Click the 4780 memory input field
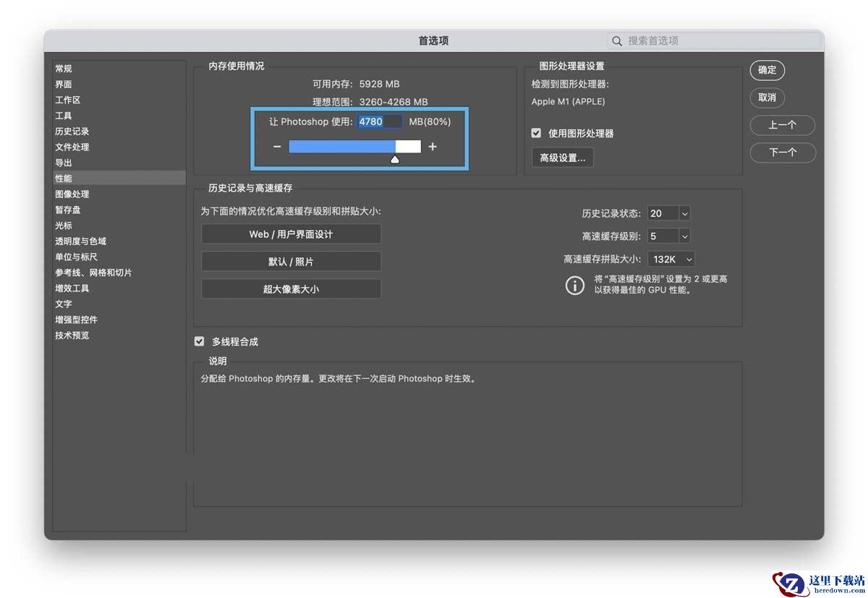 tap(380, 121)
